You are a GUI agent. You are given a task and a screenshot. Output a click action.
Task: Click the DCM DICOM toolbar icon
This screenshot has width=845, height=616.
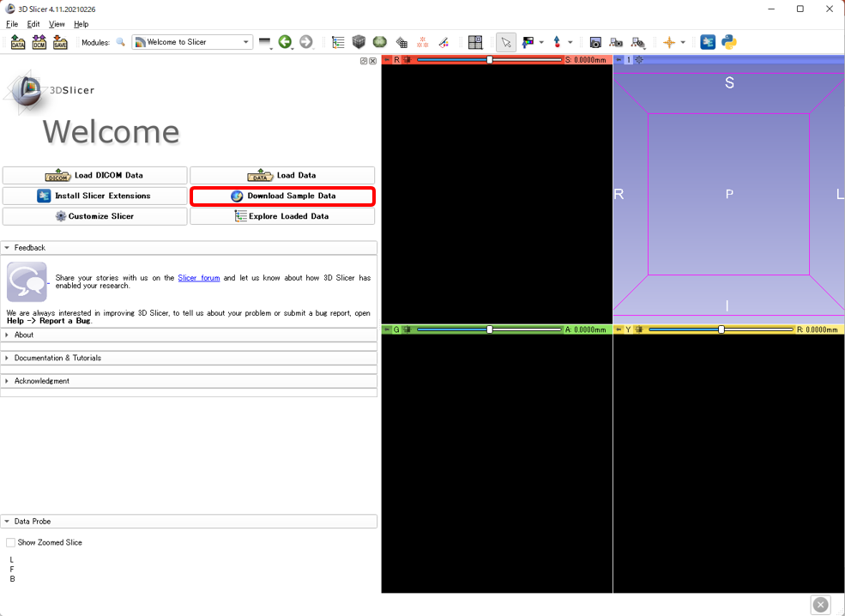click(39, 42)
